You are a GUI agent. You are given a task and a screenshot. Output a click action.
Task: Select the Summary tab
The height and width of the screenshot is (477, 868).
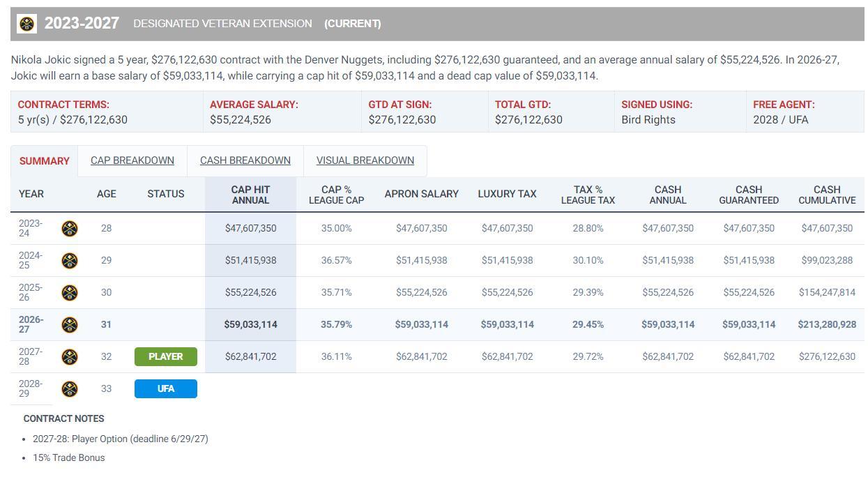[x=45, y=161]
